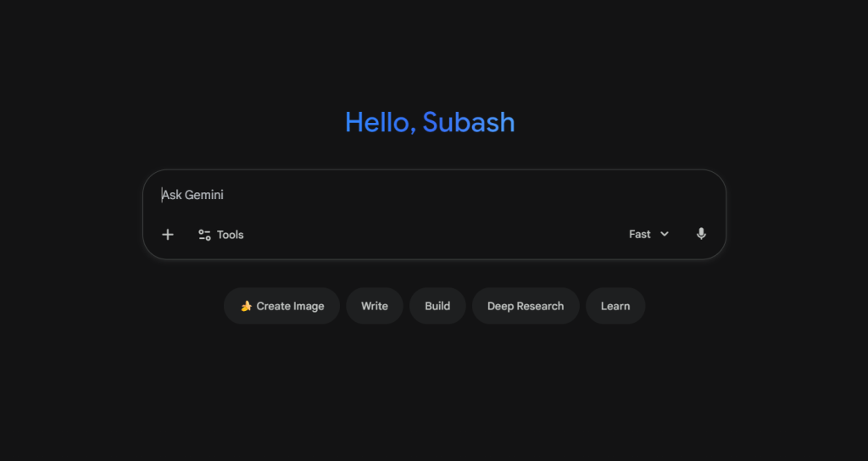Select the Build suggestion chip
The width and height of the screenshot is (868, 461).
[437, 306]
